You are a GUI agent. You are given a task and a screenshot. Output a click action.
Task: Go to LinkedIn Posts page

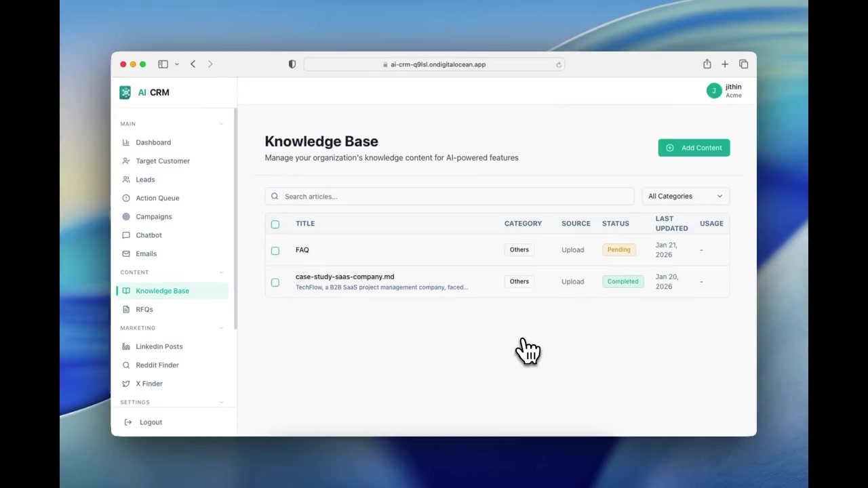pyautogui.click(x=159, y=347)
